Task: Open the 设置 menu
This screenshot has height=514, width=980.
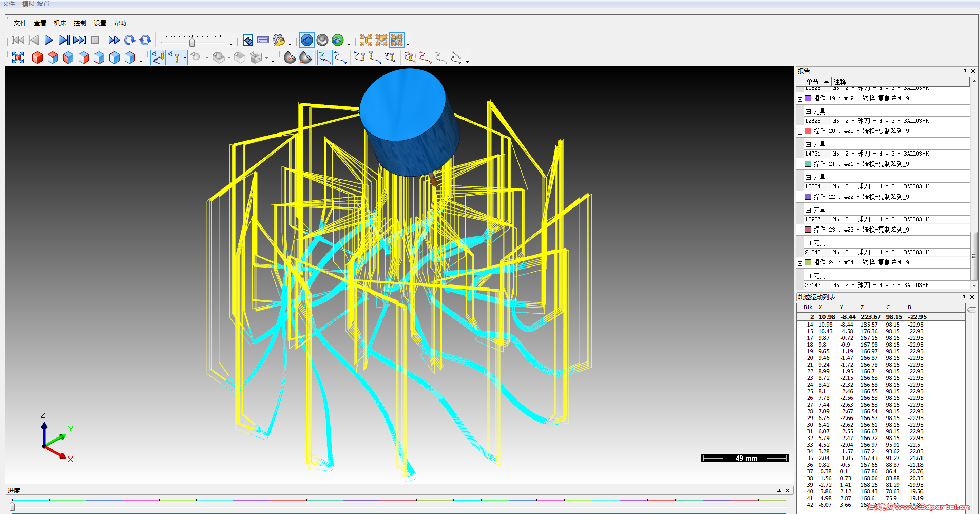Action: [100, 23]
